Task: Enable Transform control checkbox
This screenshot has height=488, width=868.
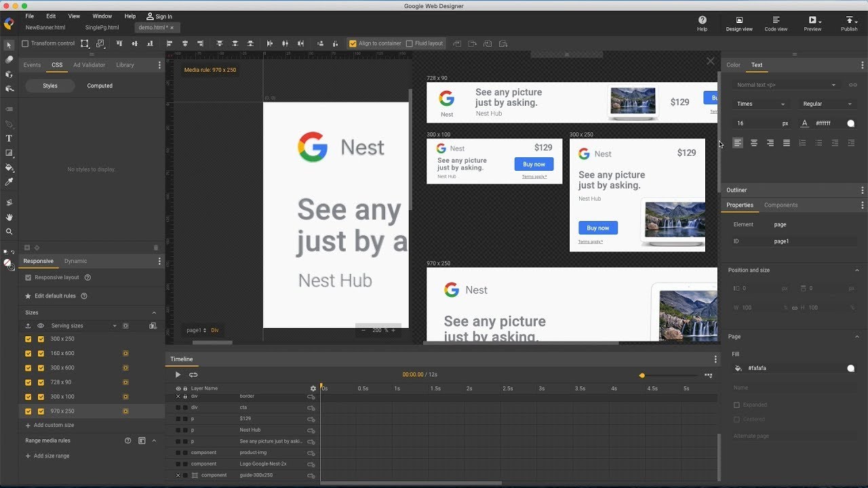Action: pyautogui.click(x=26, y=43)
